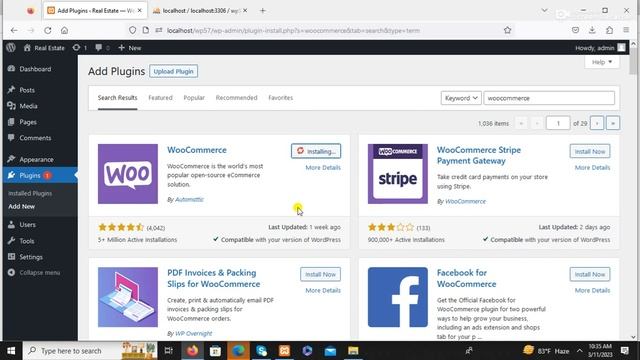This screenshot has width=640, height=360.
Task: Open the Windows Start menu
Action: (11, 351)
